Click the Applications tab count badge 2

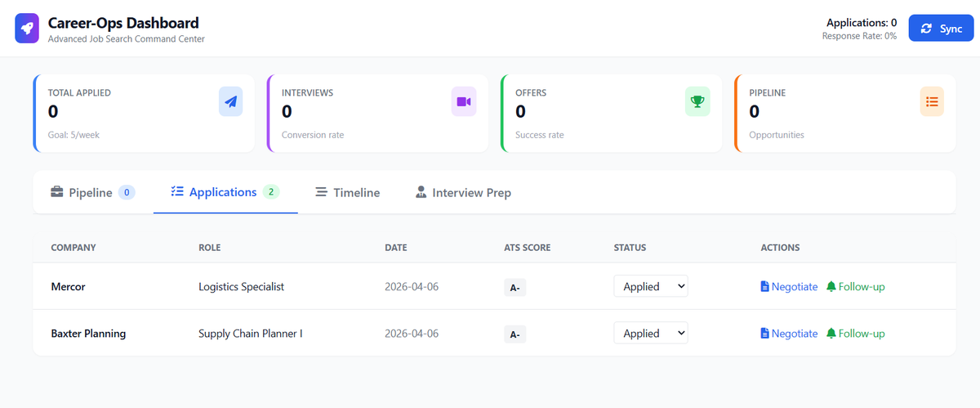pyautogui.click(x=271, y=192)
